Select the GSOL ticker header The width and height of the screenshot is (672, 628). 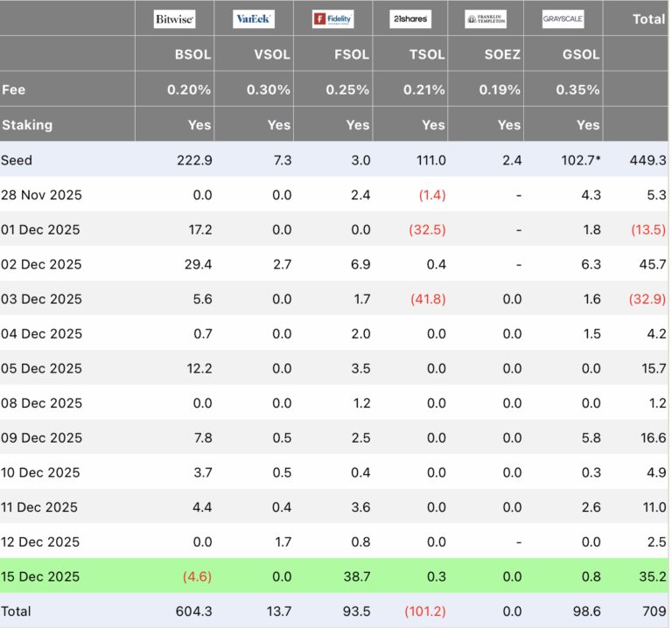[581, 54]
